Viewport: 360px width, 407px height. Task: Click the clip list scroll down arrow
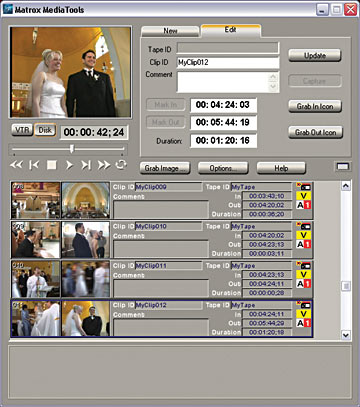tap(346, 335)
